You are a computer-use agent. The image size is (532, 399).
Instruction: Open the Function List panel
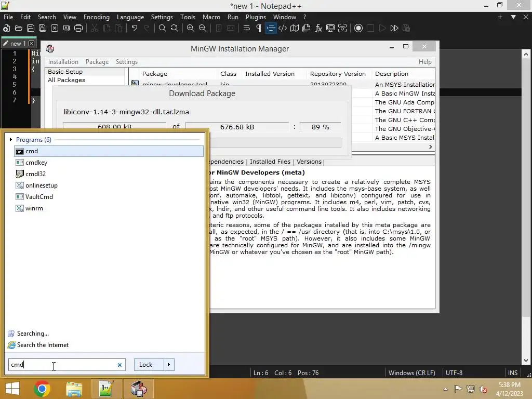click(x=318, y=28)
